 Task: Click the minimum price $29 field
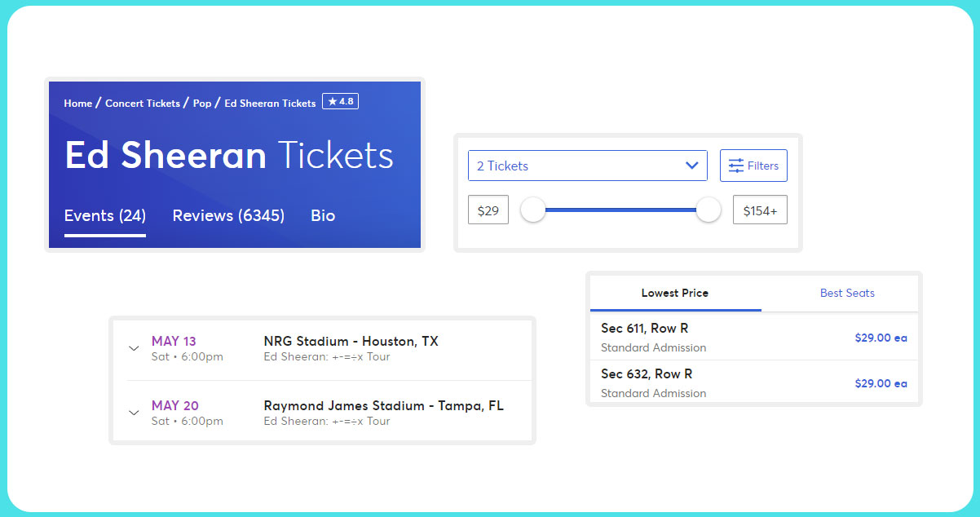point(488,210)
